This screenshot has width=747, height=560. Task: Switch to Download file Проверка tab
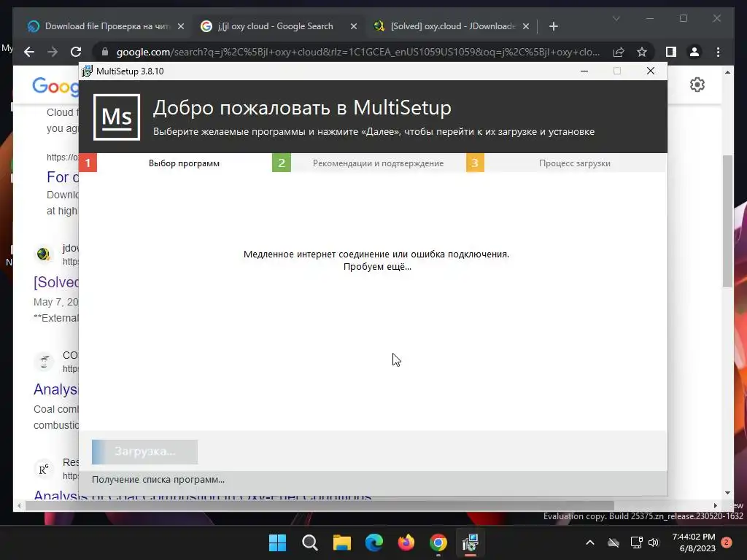click(106, 26)
